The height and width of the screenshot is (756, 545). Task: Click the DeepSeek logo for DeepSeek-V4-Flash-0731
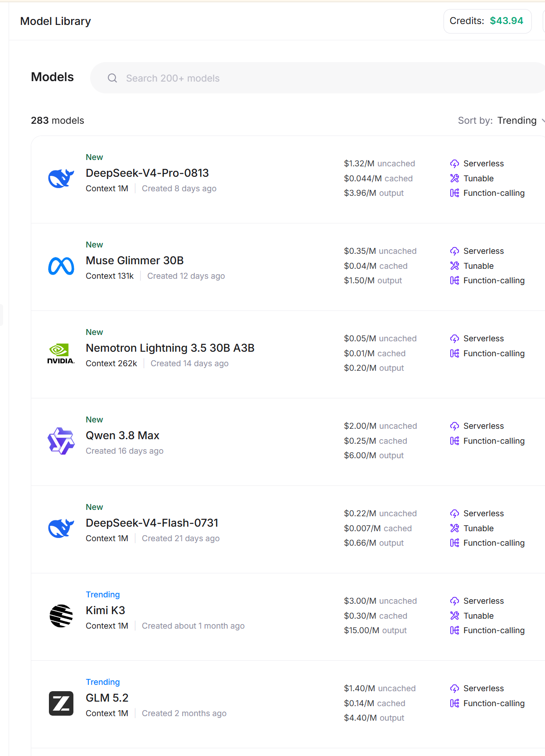[61, 528]
